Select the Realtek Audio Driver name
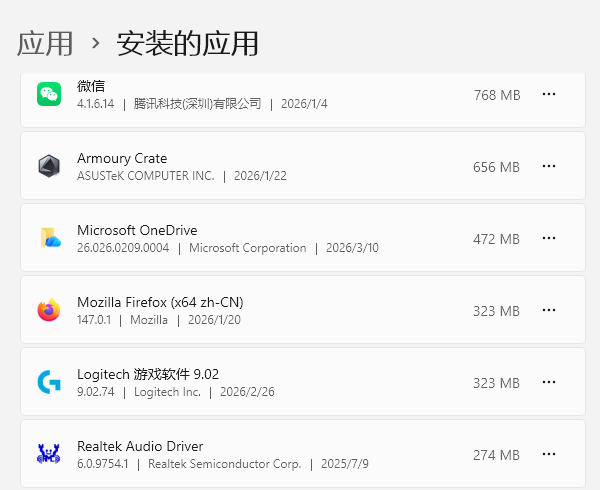This screenshot has height=490, width=600. (x=140, y=446)
